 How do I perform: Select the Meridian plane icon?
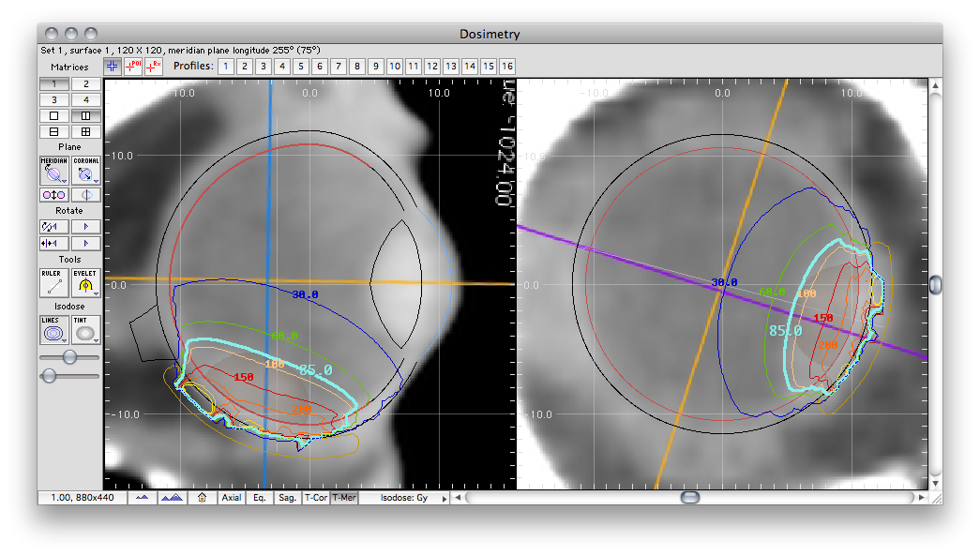[x=53, y=170]
